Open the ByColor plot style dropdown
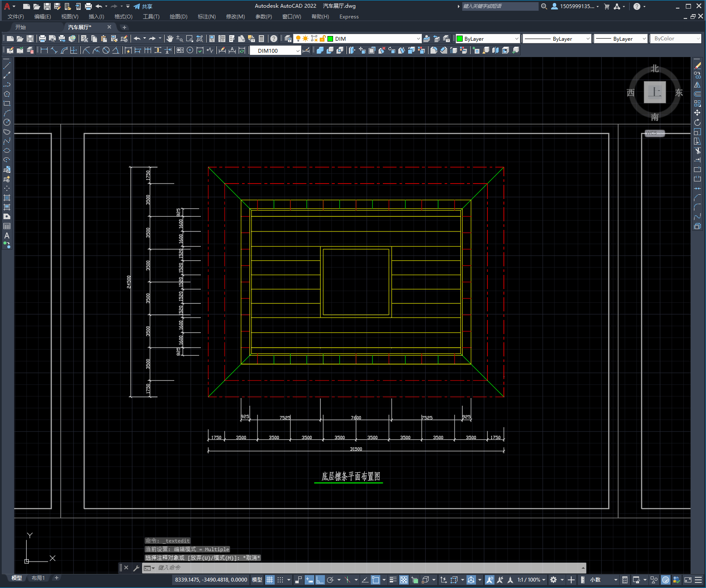 (698, 39)
